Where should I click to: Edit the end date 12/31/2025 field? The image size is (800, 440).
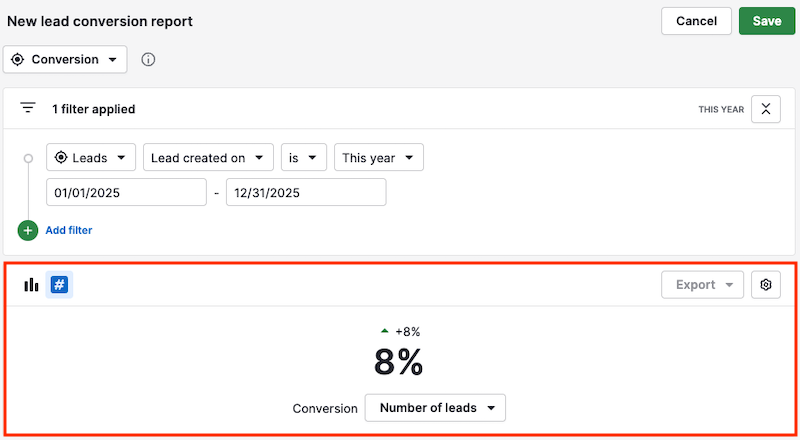[305, 192]
